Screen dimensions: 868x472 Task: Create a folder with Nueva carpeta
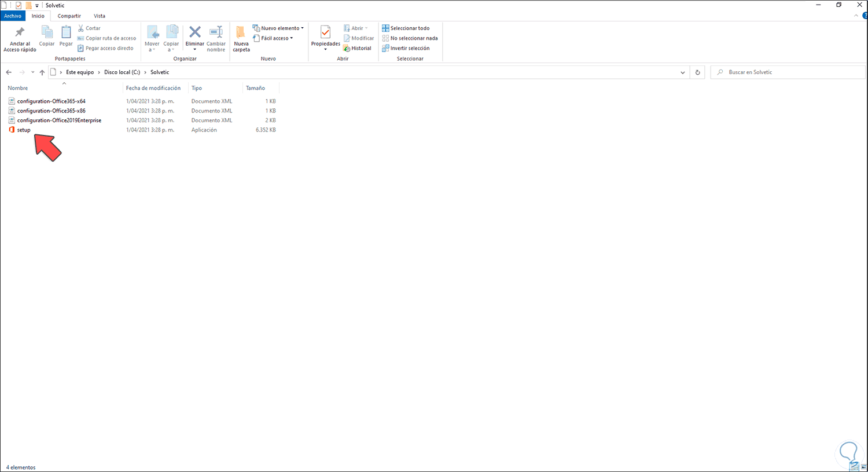241,39
